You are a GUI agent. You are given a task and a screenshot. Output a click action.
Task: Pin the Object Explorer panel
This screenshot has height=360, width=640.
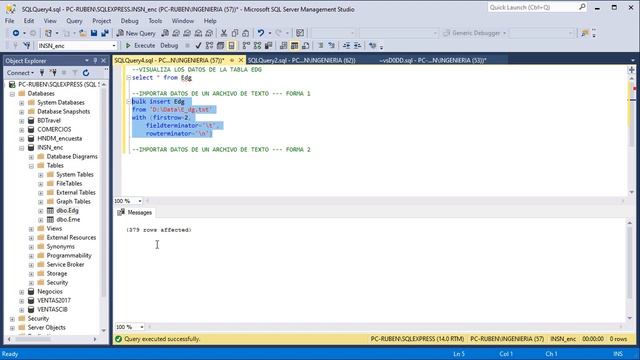click(95, 60)
